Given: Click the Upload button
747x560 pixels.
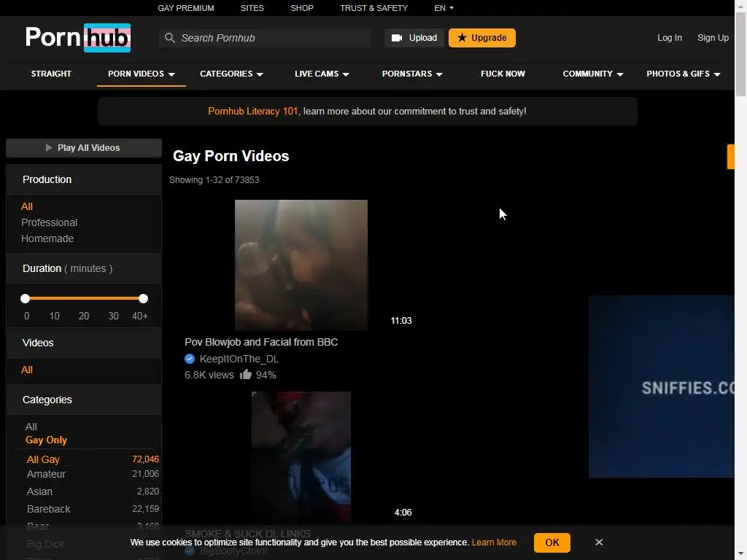Looking at the screenshot, I should (x=414, y=38).
